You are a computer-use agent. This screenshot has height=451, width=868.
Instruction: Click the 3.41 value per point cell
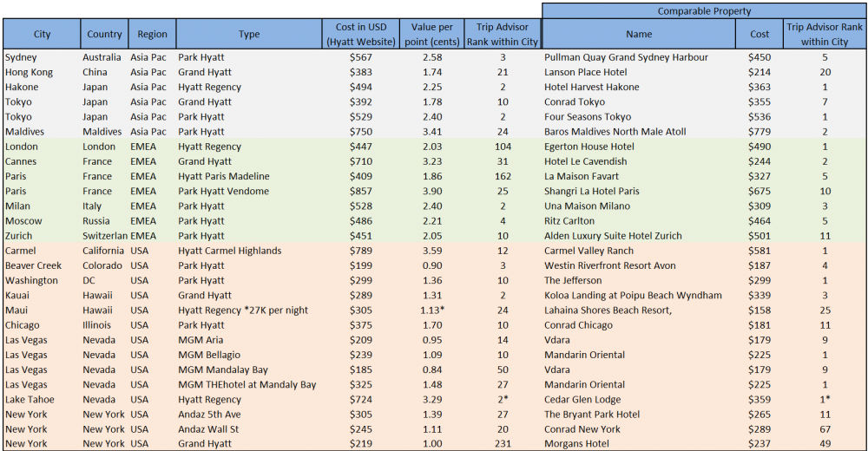[431, 132]
